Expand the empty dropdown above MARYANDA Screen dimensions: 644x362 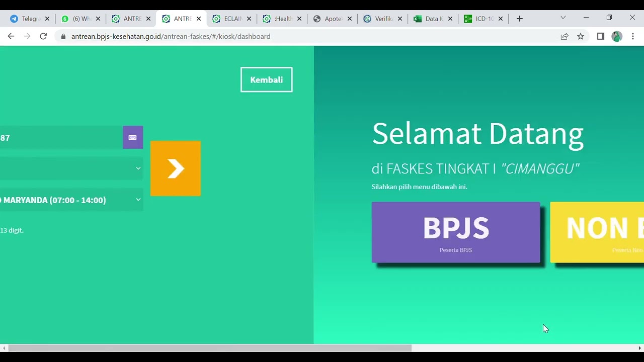(x=71, y=168)
